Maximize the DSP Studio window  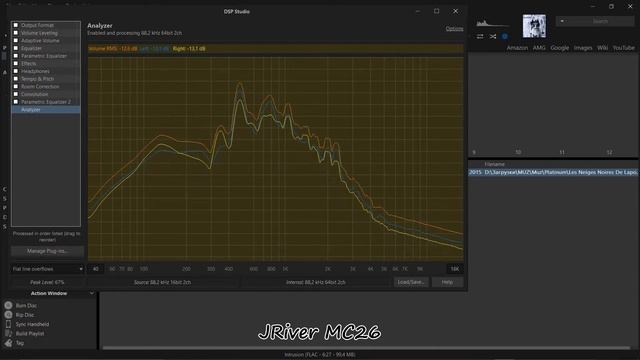pos(437,11)
